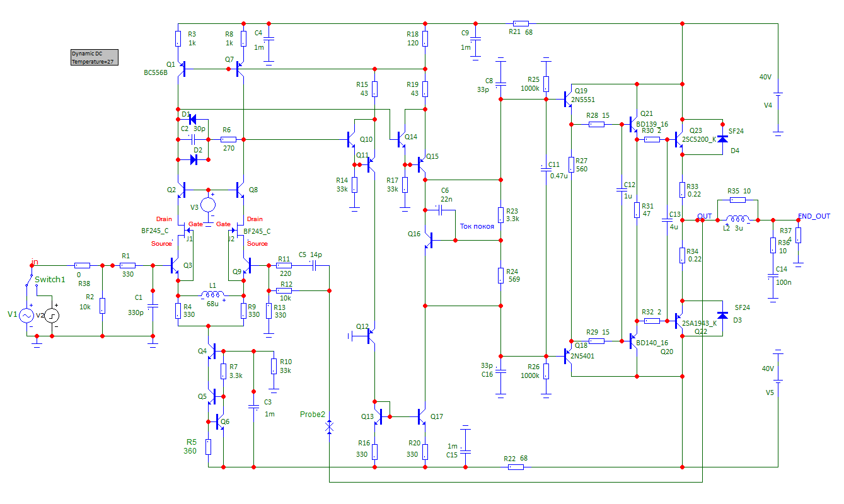844x504 pixels.
Task: Click the blue 'OUT' node label
Action: point(705,216)
